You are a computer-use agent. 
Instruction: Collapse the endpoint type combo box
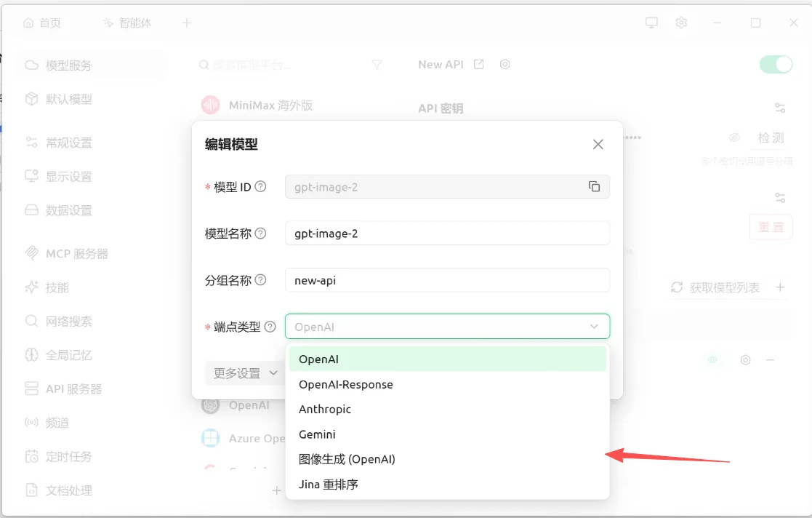447,327
